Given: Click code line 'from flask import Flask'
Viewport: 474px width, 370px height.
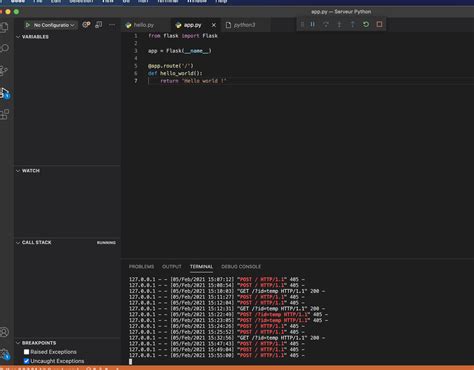Looking at the screenshot, I should tap(183, 36).
